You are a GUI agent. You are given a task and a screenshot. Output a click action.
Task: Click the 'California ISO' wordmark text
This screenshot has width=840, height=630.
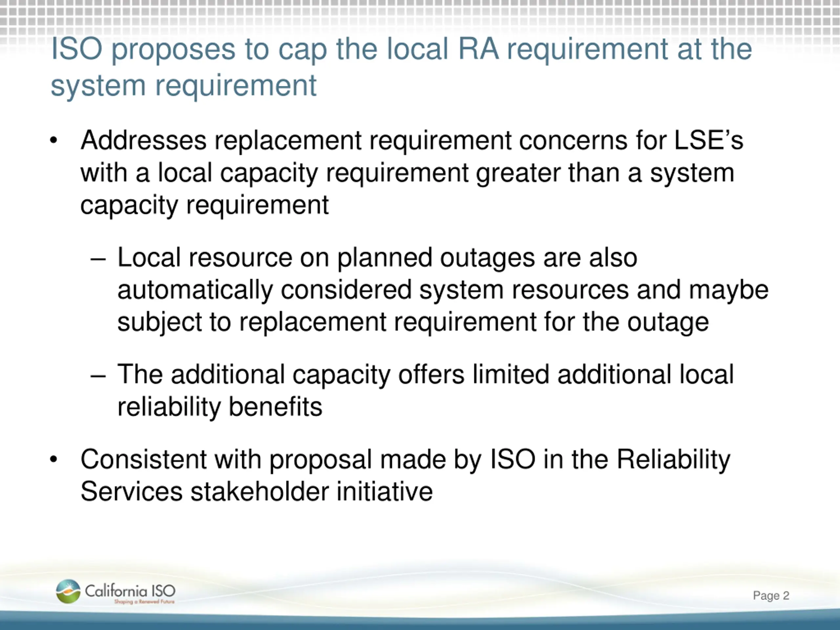[x=130, y=591]
